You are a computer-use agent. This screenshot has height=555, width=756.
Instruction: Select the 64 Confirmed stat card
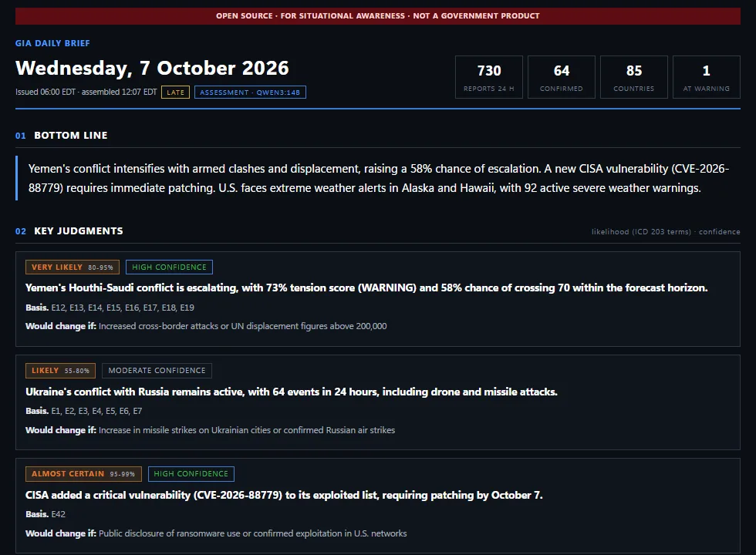(562, 77)
